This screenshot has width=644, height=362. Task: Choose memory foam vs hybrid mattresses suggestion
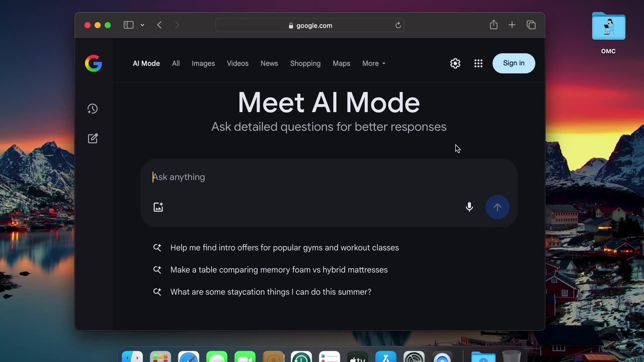(x=279, y=270)
